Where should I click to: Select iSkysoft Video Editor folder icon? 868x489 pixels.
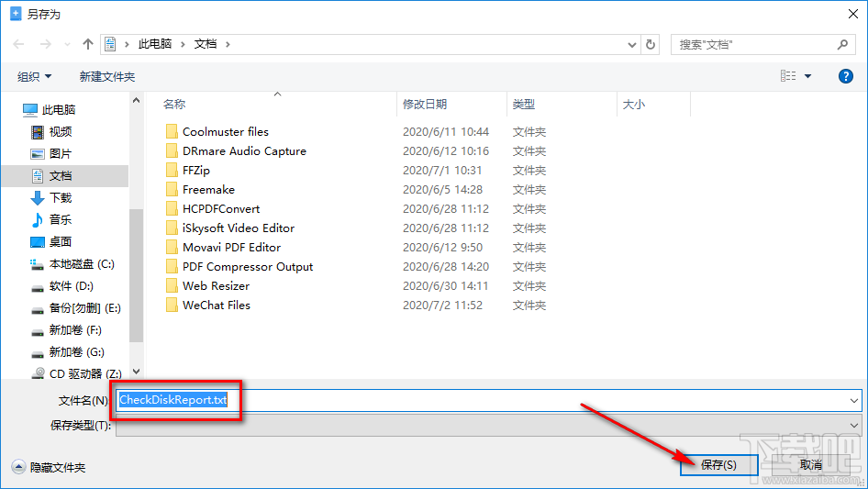coord(172,228)
